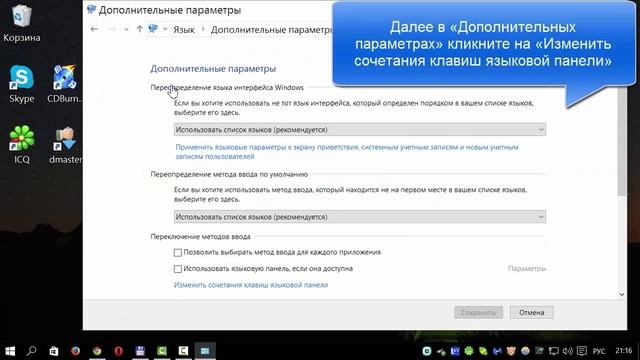Open taskbar search magnifier

pos(31,351)
